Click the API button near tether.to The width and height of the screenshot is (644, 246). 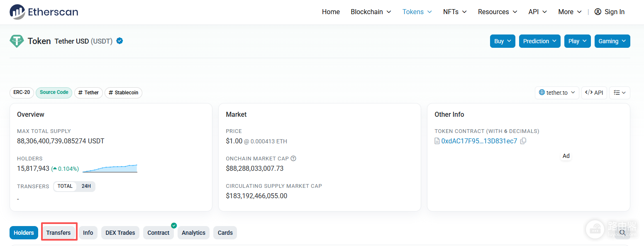(x=594, y=93)
